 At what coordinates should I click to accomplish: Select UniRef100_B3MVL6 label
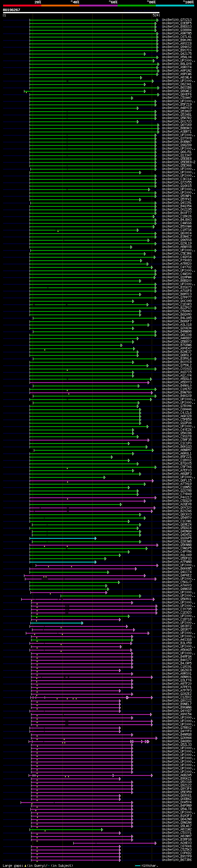pos(177,358)
